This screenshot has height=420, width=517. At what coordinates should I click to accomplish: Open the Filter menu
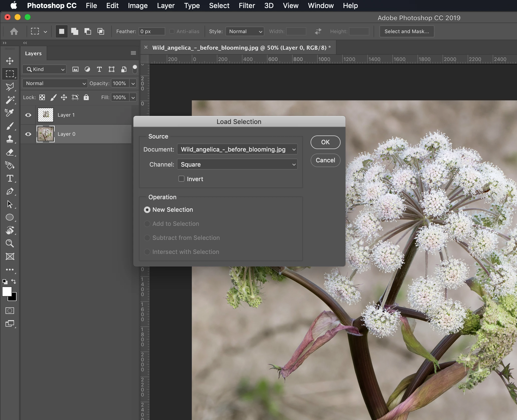[246, 6]
